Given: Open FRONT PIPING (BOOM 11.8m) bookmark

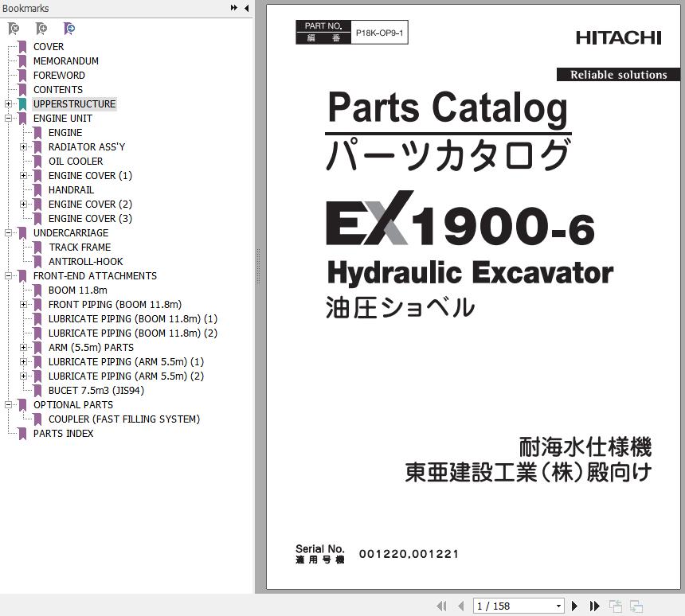Looking at the screenshot, I should click(x=115, y=305).
